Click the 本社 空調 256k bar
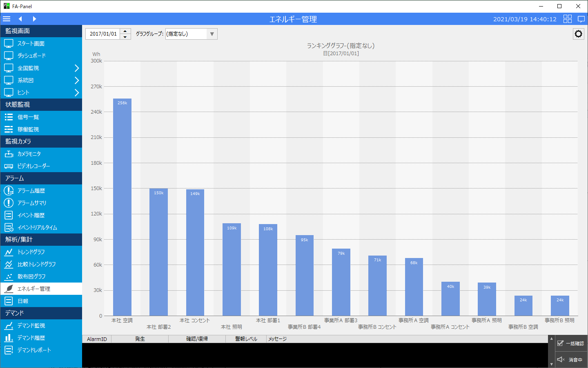588x368 pixels. (x=122, y=207)
